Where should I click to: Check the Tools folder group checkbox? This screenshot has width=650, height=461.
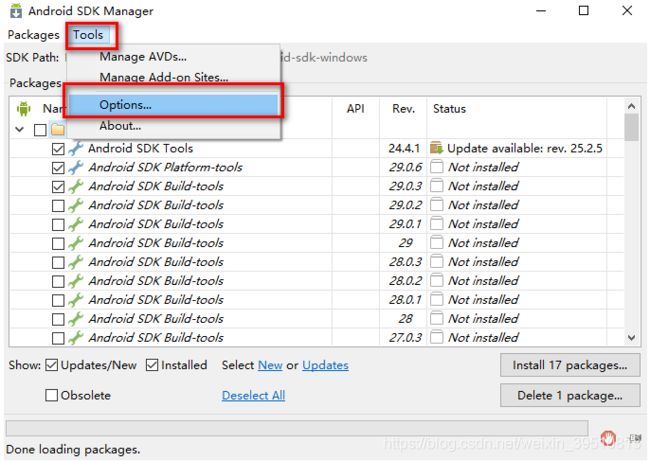coord(40,130)
